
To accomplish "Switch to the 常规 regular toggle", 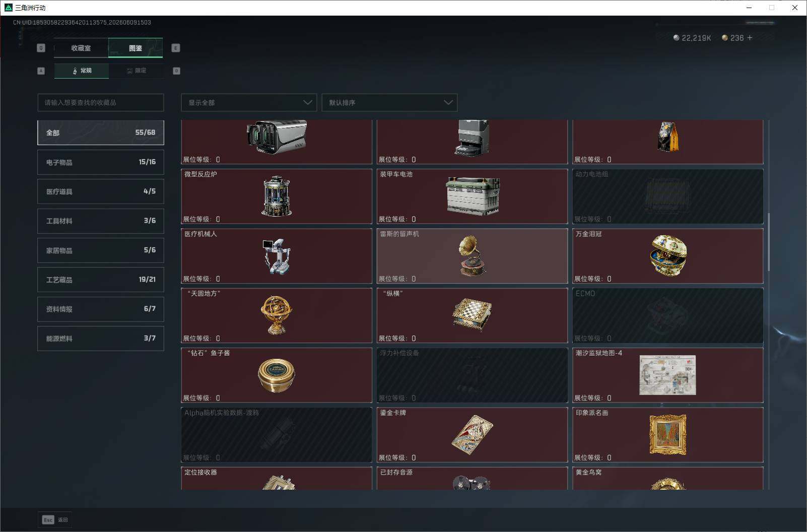I will pos(82,71).
